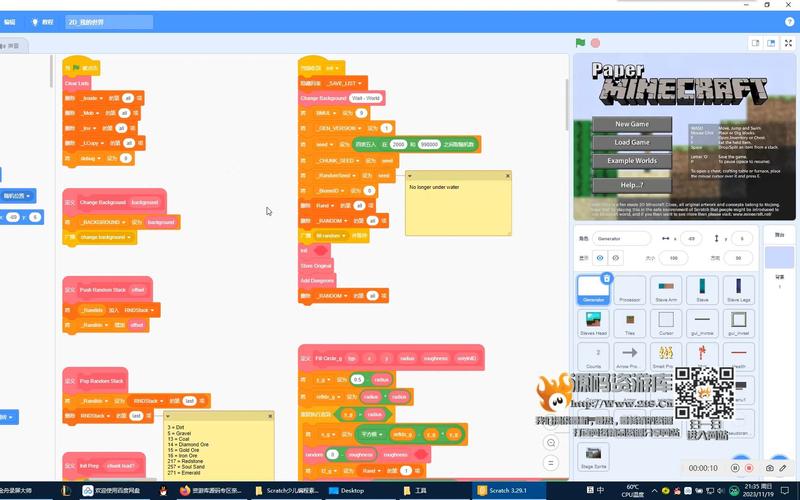Viewport: 800px width, 500px height.
Task: Delete the Generator sprite via trash icon
Action: click(606, 278)
